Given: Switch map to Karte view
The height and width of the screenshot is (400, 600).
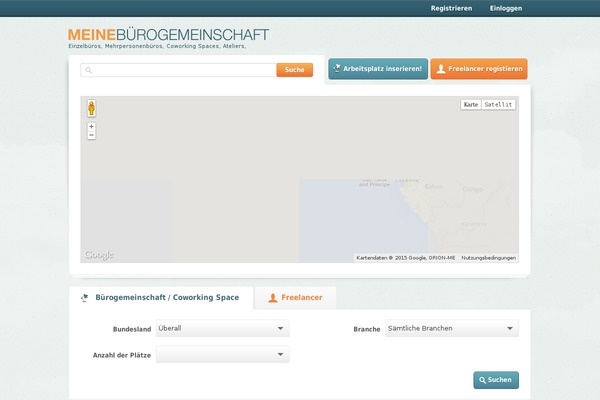Looking at the screenshot, I should [x=471, y=104].
